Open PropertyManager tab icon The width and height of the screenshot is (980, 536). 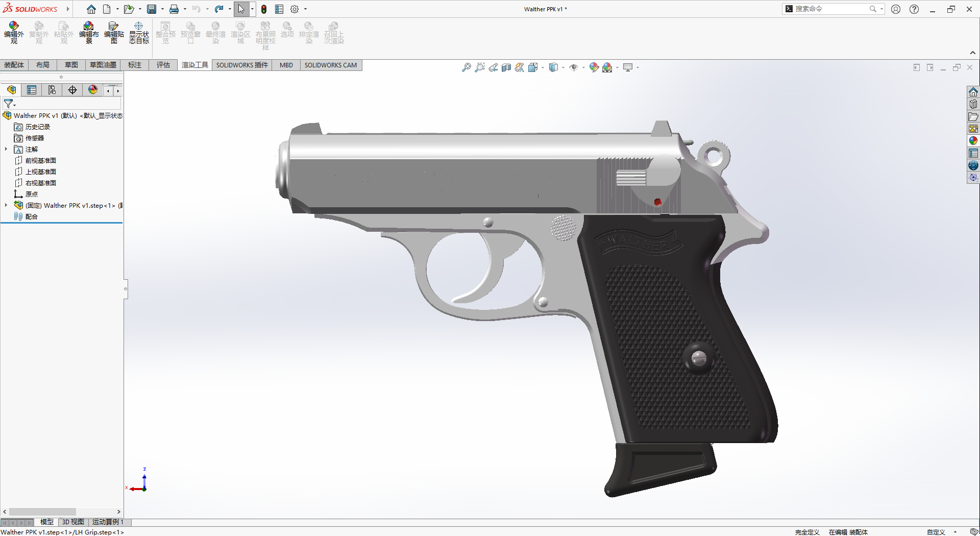32,90
